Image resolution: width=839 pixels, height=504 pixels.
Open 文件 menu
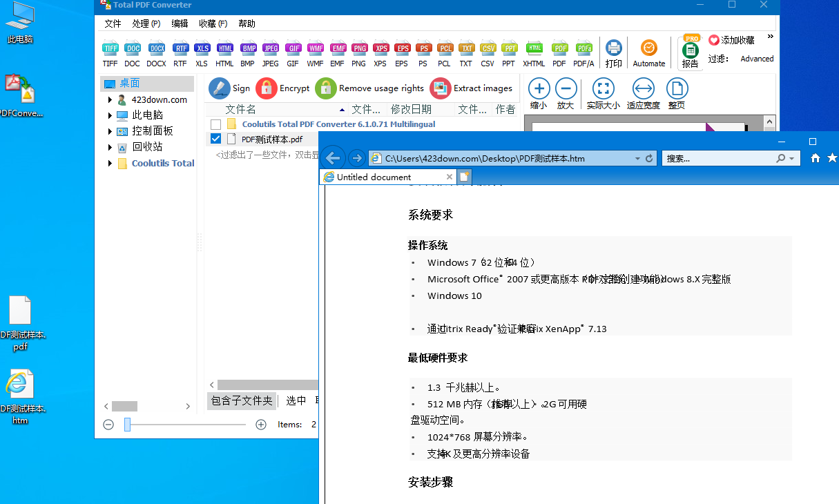click(x=113, y=23)
